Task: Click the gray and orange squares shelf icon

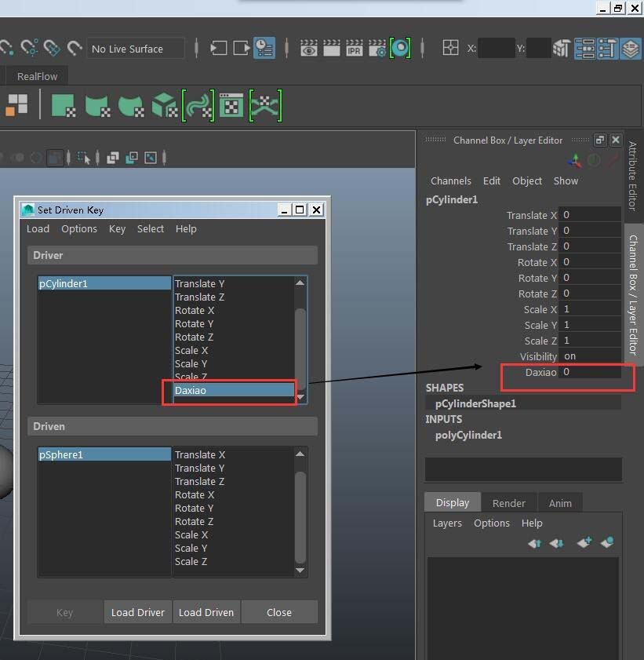Action: 16,104
